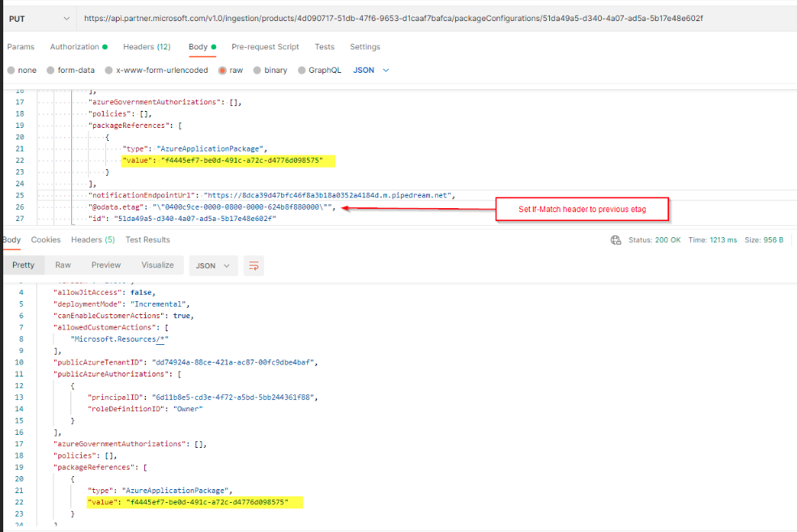Select the none body type
This screenshot has height=532, width=797.
click(x=22, y=70)
